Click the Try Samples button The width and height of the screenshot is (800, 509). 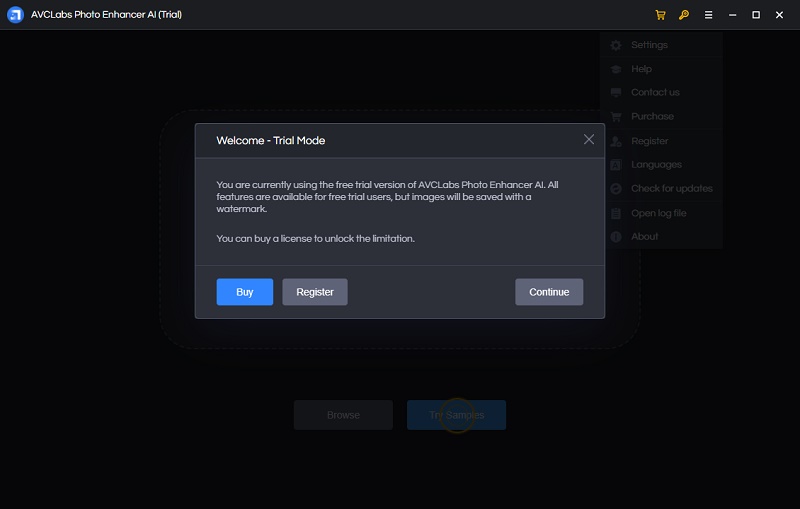pyautogui.click(x=457, y=415)
